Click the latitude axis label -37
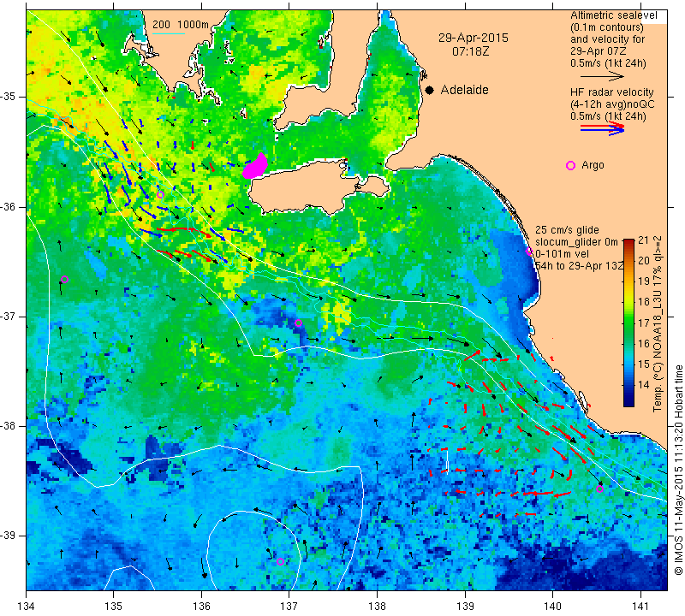685x616 pixels. [8, 316]
